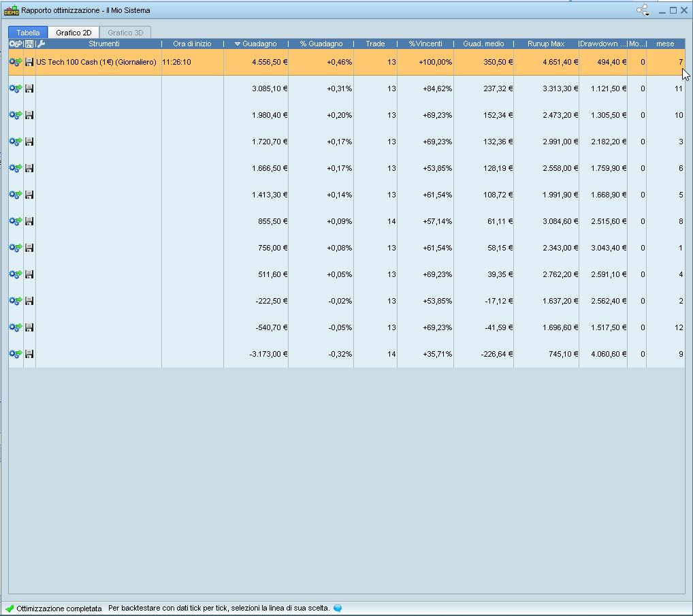Save icon in the 1.413,30 € row
693x616 pixels.
point(29,195)
